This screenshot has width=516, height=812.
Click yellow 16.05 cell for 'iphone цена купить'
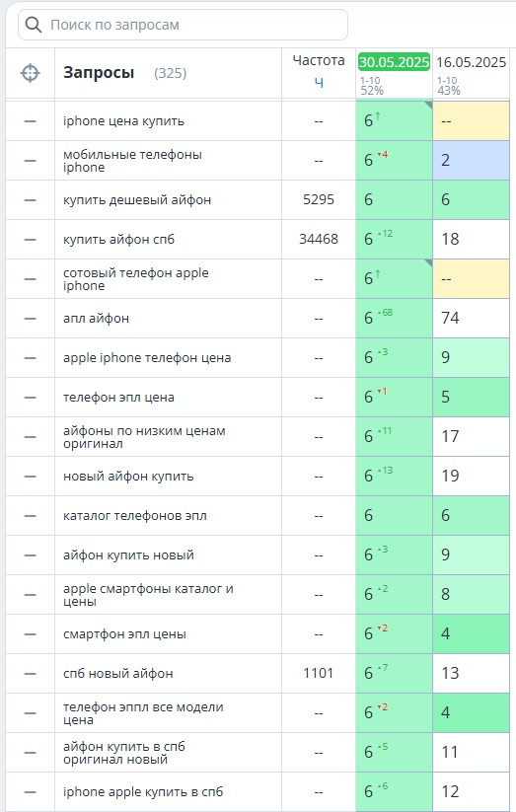(x=471, y=121)
